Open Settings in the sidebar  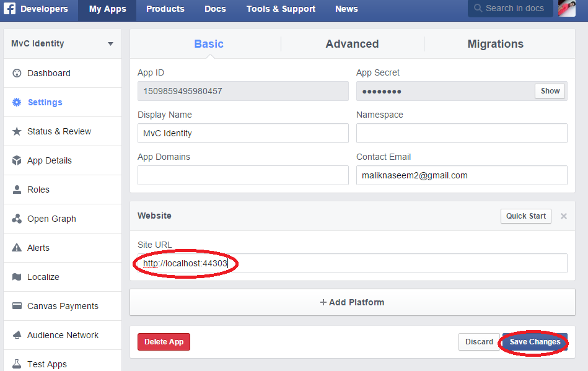pyautogui.click(x=63, y=102)
